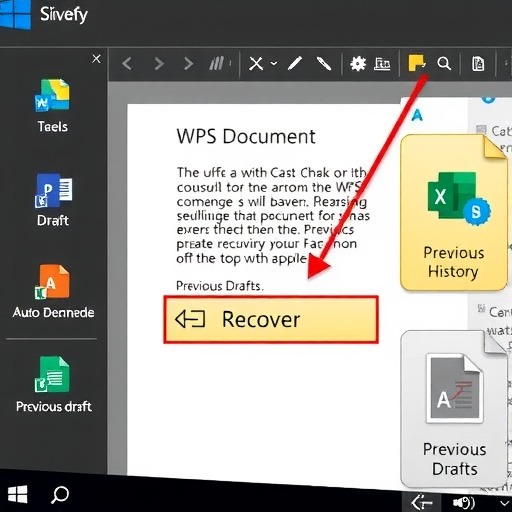Viewport: 512px width, 512px height.
Task: Go forward with the first right chevron
Action: 159,63
